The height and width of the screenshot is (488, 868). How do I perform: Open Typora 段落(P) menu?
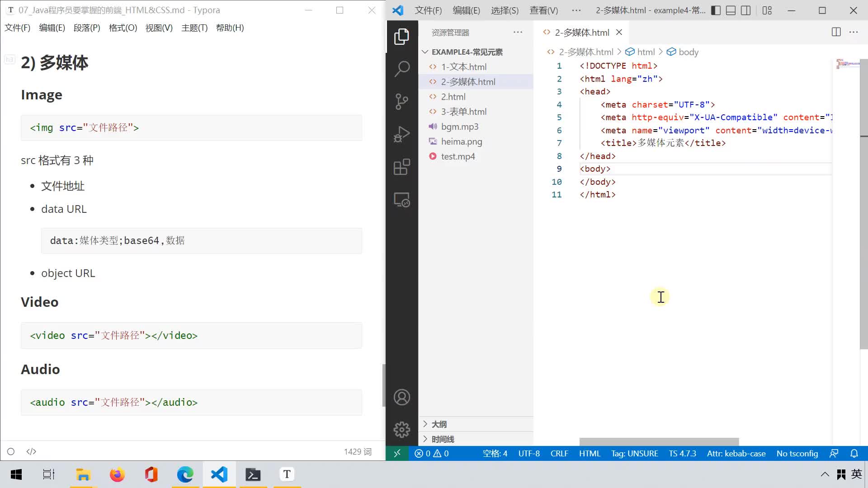[87, 28]
